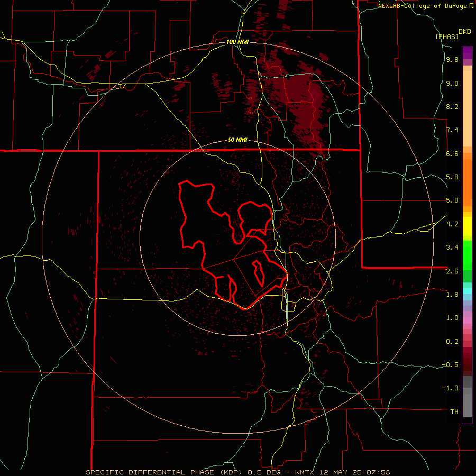Pick the pink color bar segment
The height and width of the screenshot is (476, 476).
(467, 321)
